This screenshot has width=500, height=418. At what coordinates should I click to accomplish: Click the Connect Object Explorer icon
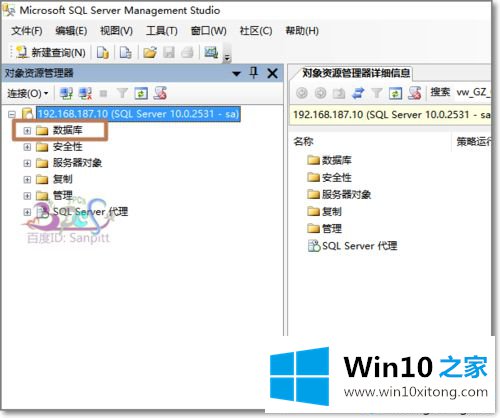click(66, 94)
